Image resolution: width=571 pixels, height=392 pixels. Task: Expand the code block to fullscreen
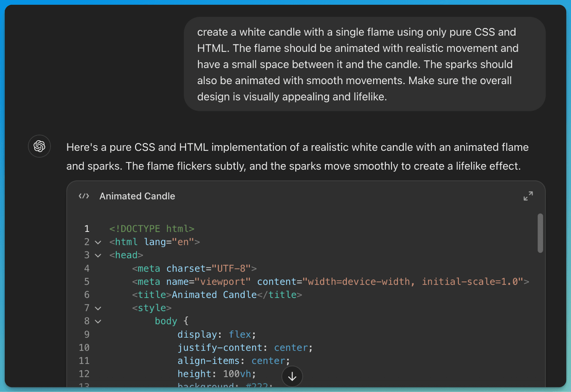coord(528,196)
